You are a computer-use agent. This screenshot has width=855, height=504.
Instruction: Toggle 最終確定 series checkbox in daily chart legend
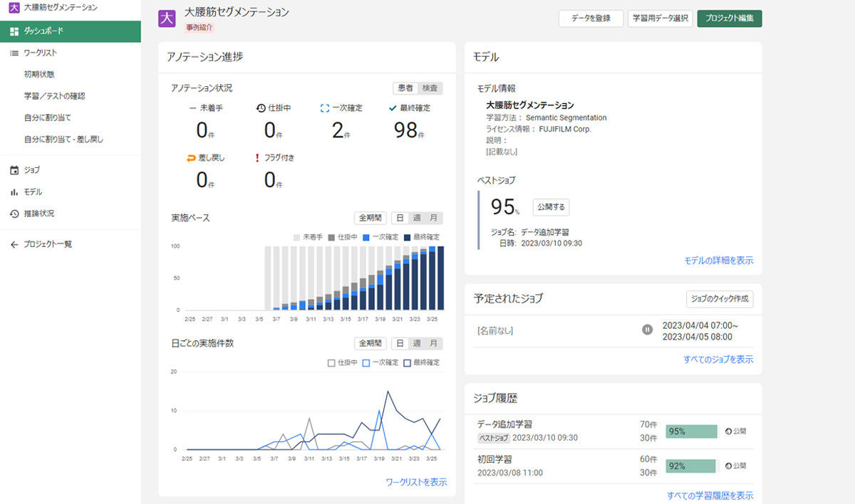[x=408, y=362]
